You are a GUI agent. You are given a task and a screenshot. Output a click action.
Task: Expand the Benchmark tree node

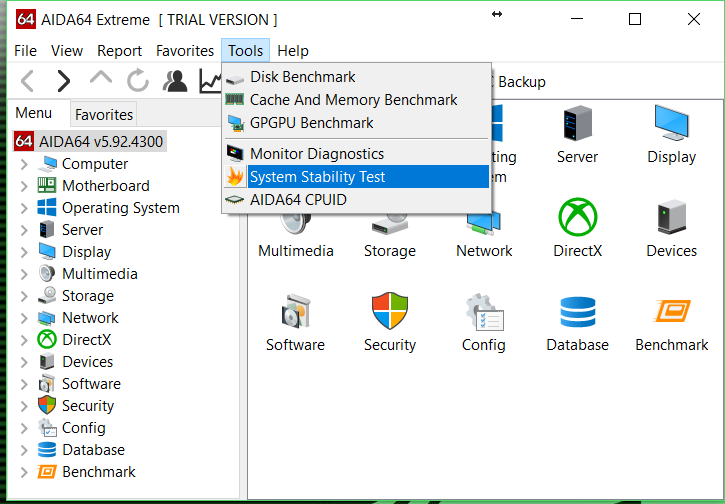[24, 472]
